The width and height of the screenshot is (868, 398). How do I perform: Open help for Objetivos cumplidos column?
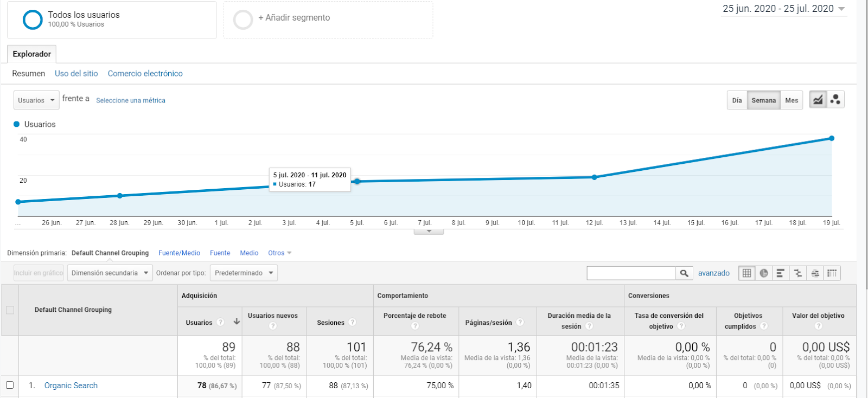coord(764,326)
